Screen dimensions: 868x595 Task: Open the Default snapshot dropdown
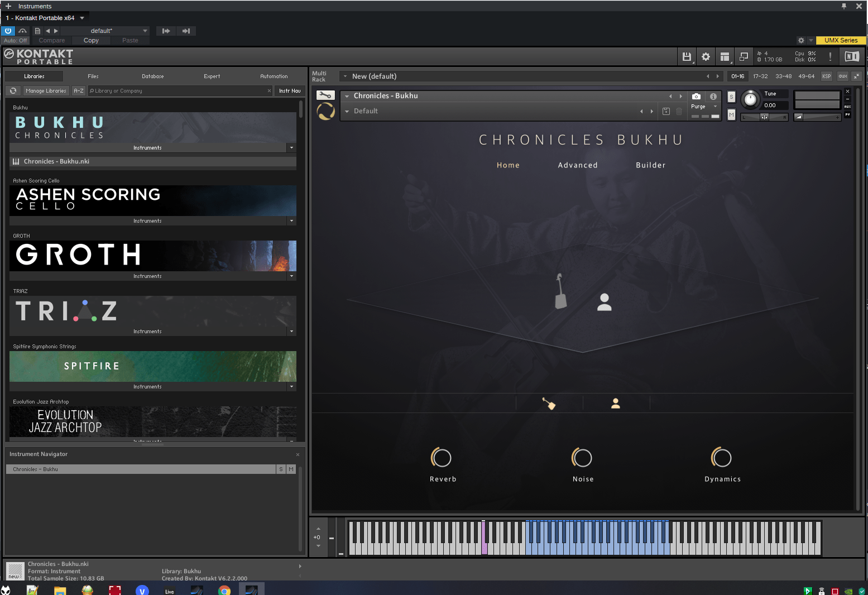click(x=347, y=111)
